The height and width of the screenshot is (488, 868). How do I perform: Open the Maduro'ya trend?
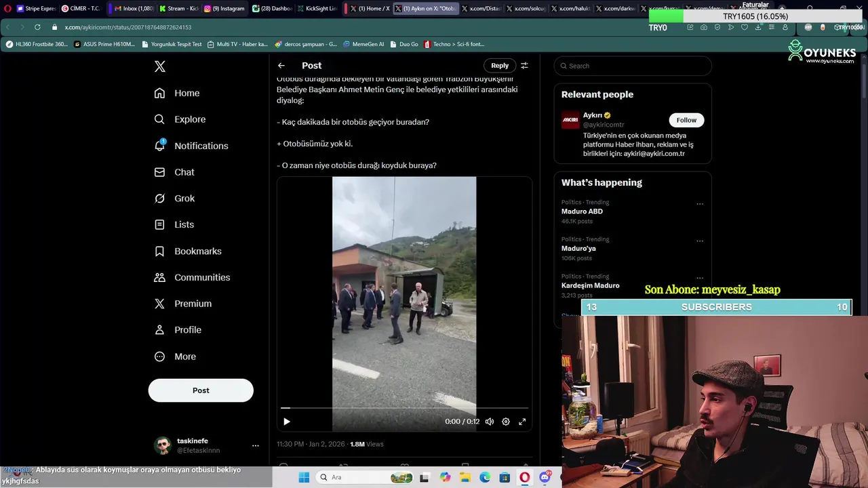(x=578, y=249)
